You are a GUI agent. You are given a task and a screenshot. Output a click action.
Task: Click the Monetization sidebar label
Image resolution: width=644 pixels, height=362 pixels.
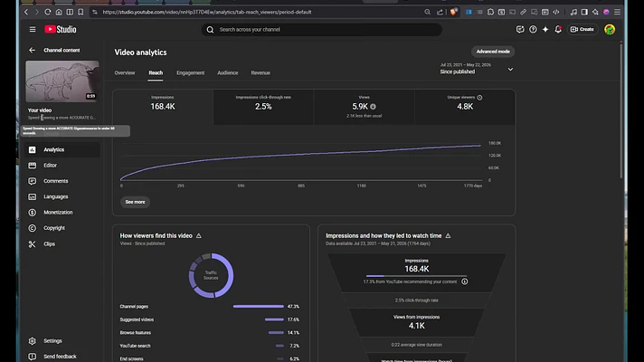point(58,213)
